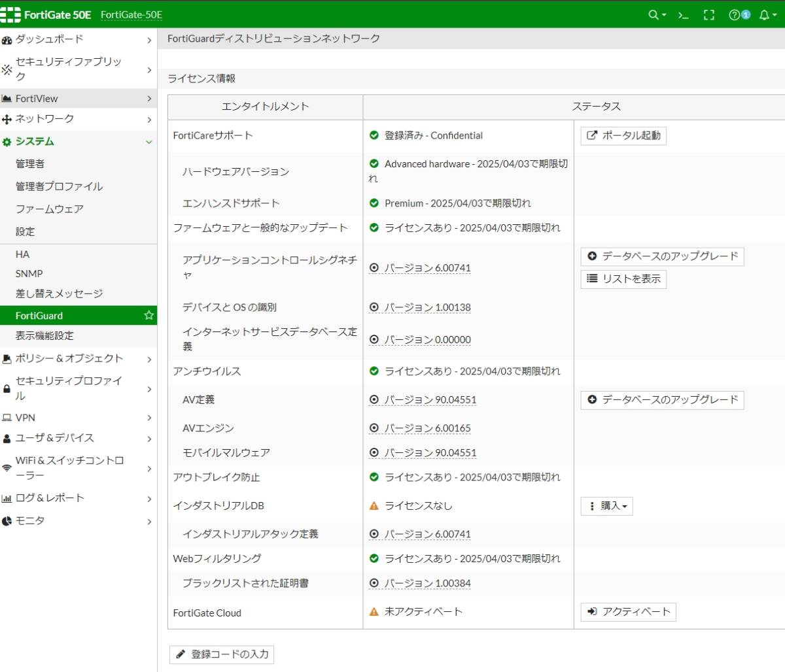785x672 pixels.
Task: Expand the モニタ chevron
Action: [149, 522]
